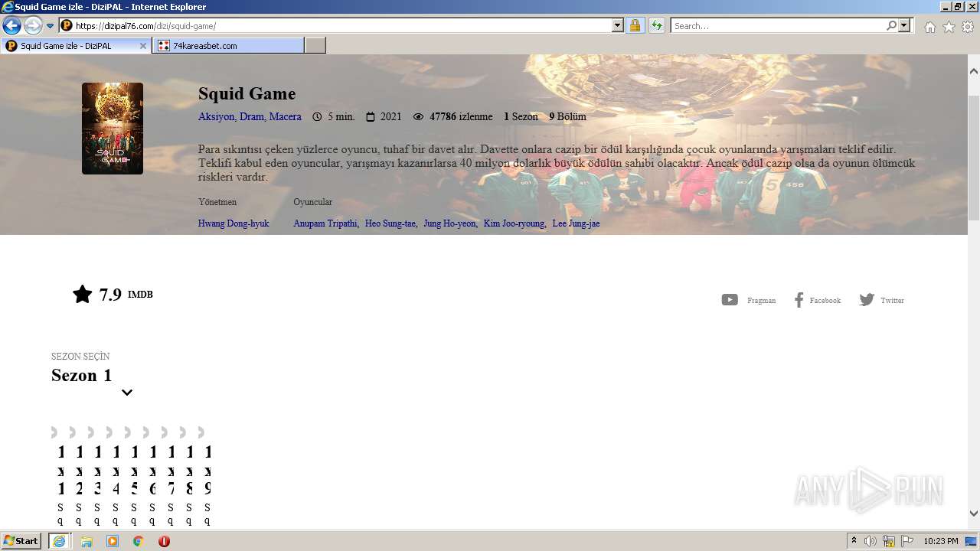
Task: Go forward with the browser Forward arrow
Action: click(33, 25)
